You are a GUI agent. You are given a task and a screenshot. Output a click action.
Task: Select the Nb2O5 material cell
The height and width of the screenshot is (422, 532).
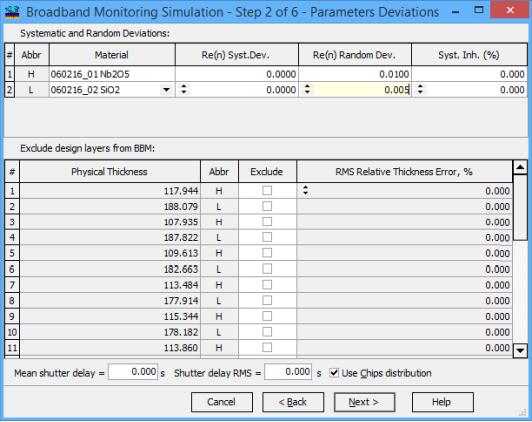click(112, 74)
